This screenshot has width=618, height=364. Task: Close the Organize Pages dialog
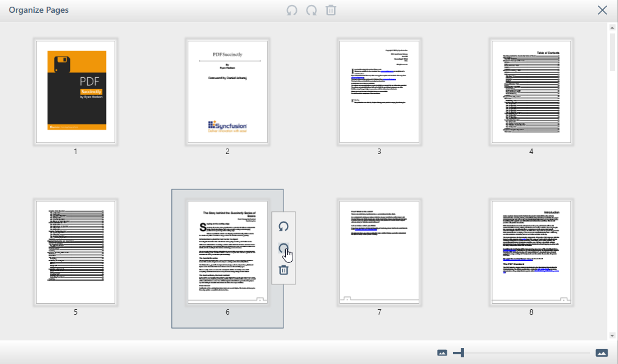coord(602,10)
